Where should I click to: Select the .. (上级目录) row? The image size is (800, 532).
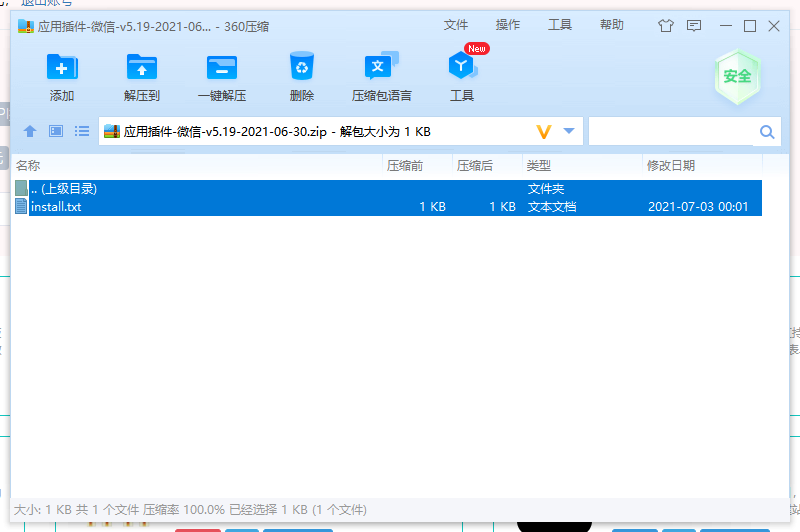(388, 189)
